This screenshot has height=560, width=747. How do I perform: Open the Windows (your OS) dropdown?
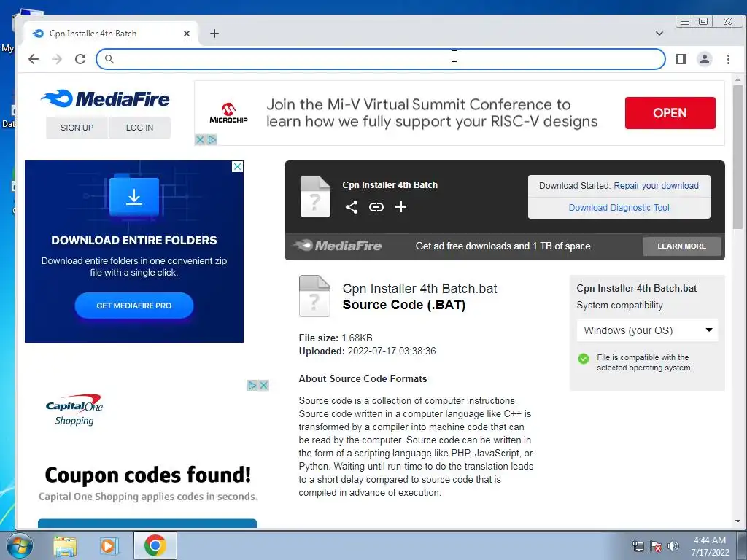click(x=648, y=330)
